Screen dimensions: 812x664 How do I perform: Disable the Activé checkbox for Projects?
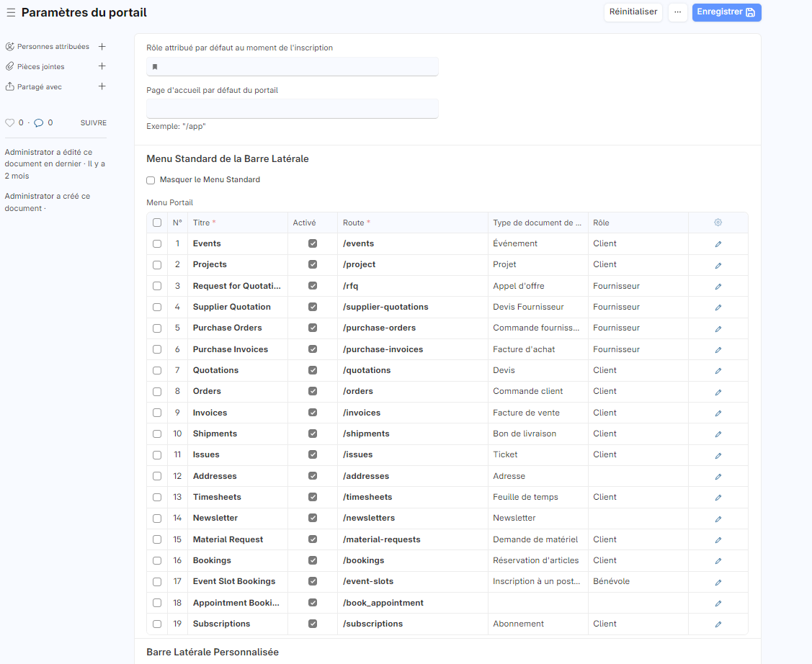tap(312, 264)
